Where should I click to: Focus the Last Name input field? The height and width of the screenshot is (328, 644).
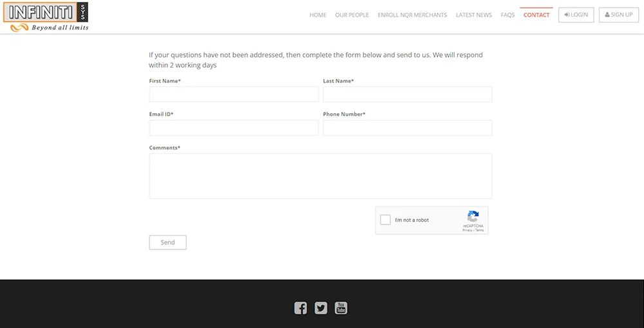(x=408, y=95)
